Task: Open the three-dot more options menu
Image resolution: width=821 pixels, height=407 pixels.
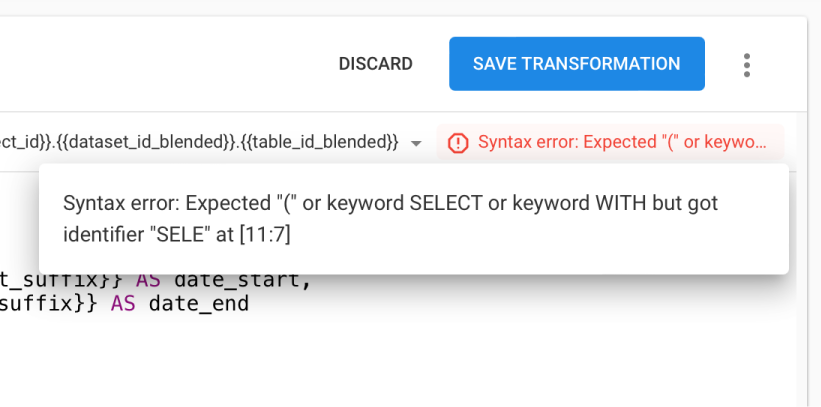Action: click(x=747, y=65)
